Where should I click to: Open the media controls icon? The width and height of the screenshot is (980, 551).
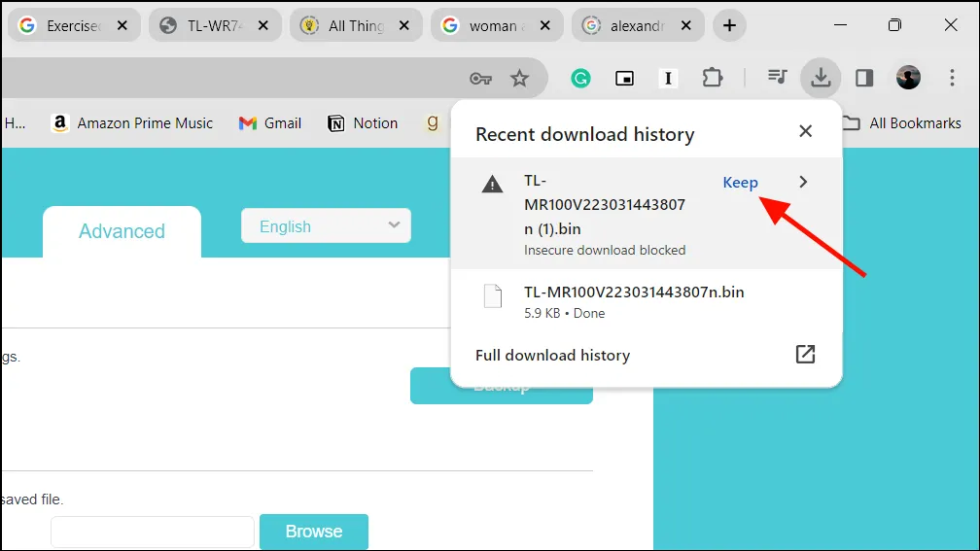(x=777, y=77)
